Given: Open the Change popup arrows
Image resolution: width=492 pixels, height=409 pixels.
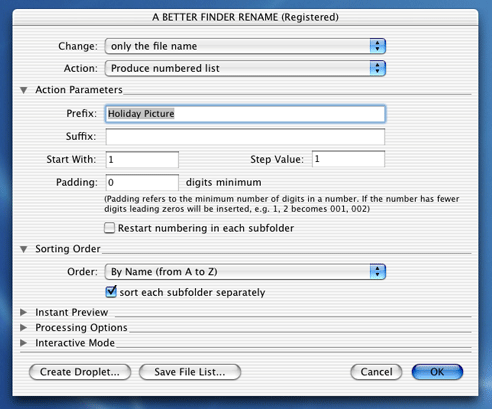Looking at the screenshot, I should click(x=378, y=46).
